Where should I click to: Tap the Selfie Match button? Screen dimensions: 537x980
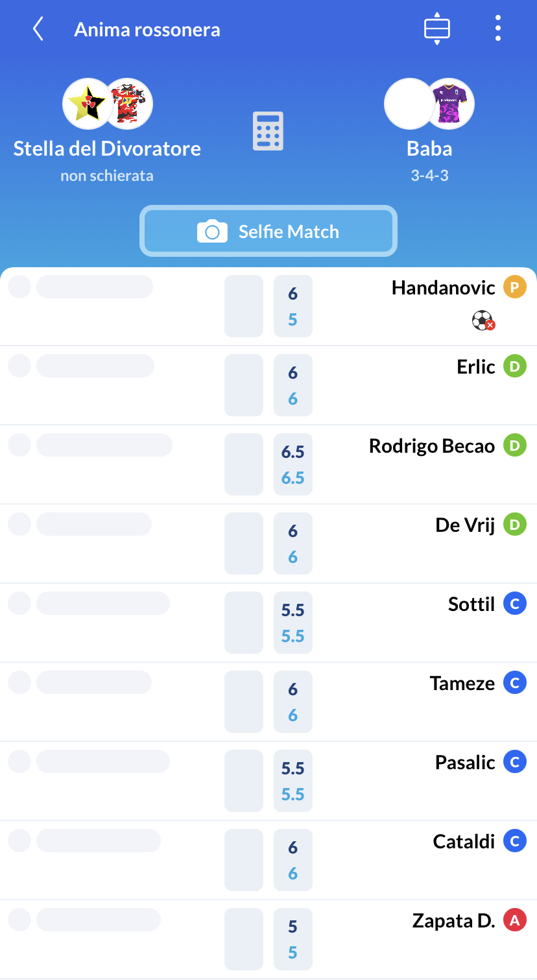pos(268,231)
